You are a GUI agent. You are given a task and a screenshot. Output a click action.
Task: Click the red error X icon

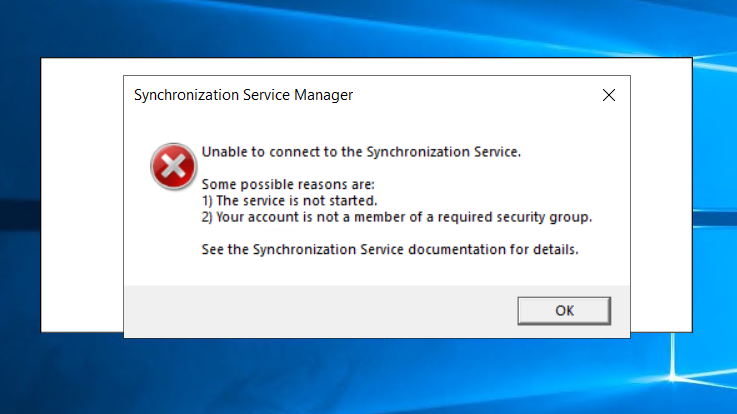click(x=173, y=166)
